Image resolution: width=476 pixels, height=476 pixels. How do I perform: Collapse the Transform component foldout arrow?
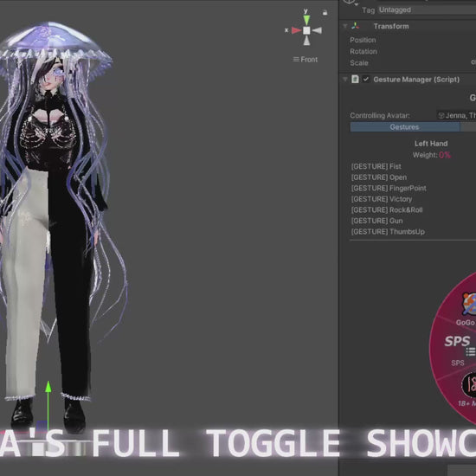[x=345, y=26]
